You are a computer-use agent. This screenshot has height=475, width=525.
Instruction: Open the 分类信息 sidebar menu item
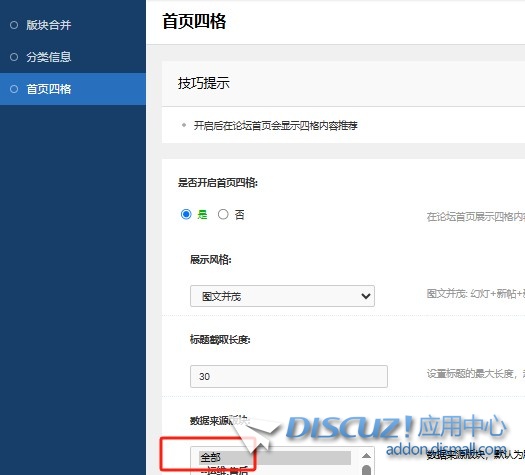click(x=73, y=57)
